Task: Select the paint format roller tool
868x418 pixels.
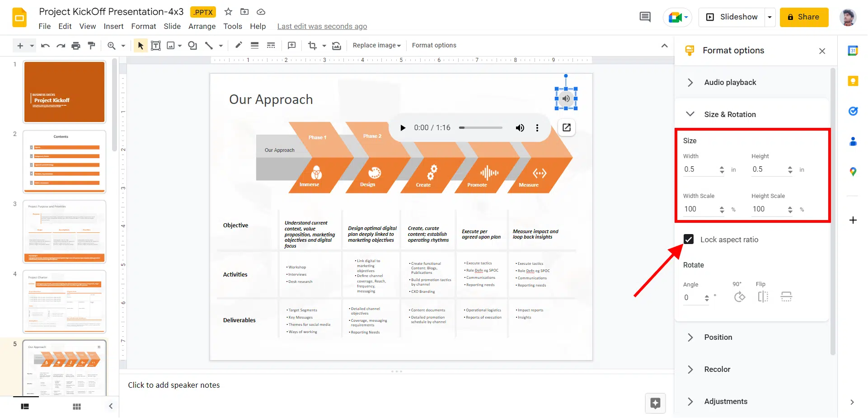Action: click(91, 45)
